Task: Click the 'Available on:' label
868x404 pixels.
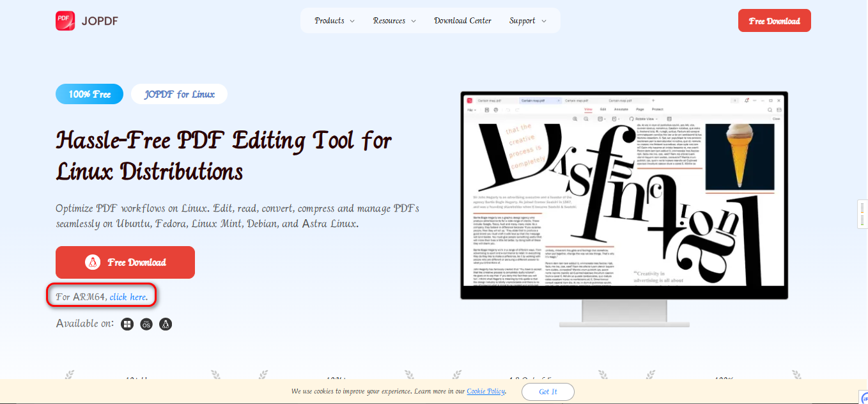Action: 85,323
